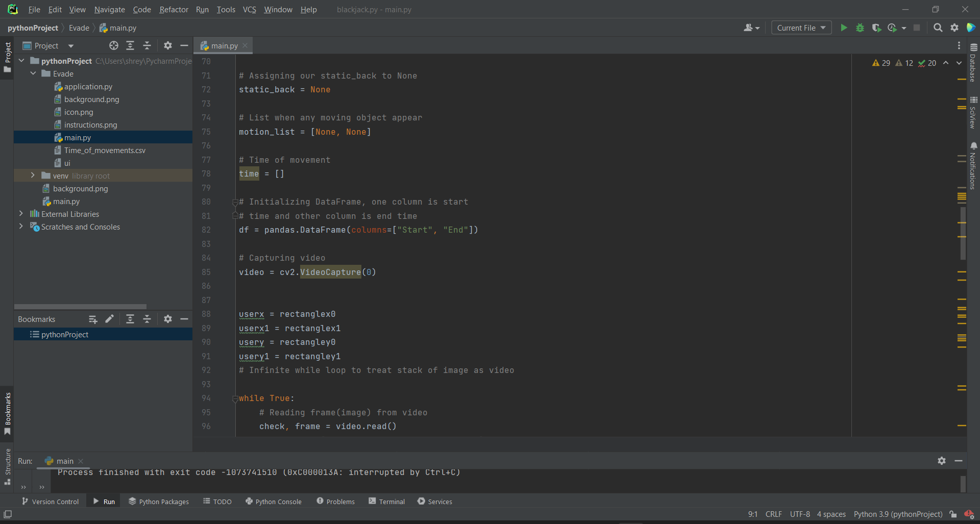Toggle the Structure sidebar stripe button
The height and width of the screenshot is (524, 980).
click(7, 467)
